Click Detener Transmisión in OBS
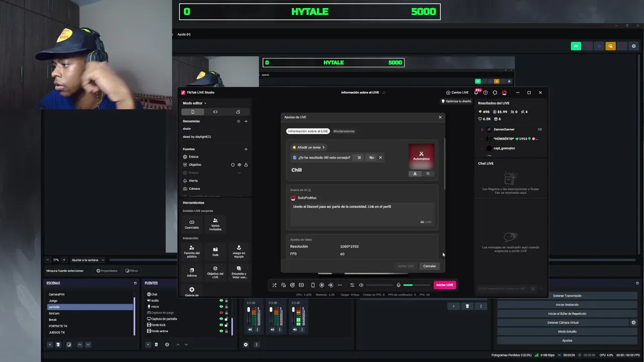Image resolution: width=644 pixels, height=362 pixels. tap(567, 296)
